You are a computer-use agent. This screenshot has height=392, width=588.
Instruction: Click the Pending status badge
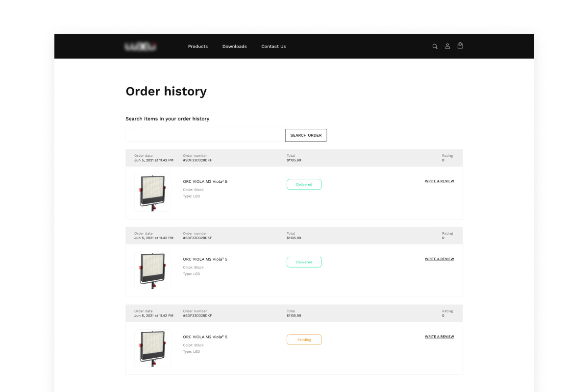[304, 340]
